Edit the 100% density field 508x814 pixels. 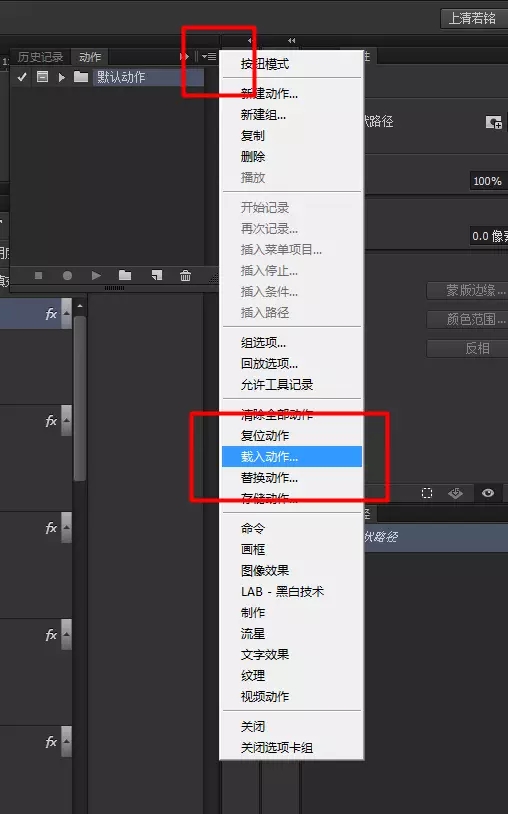click(x=488, y=181)
